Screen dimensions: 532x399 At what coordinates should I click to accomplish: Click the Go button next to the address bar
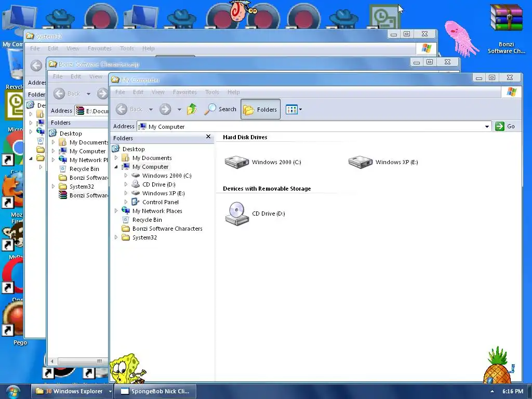[505, 126]
